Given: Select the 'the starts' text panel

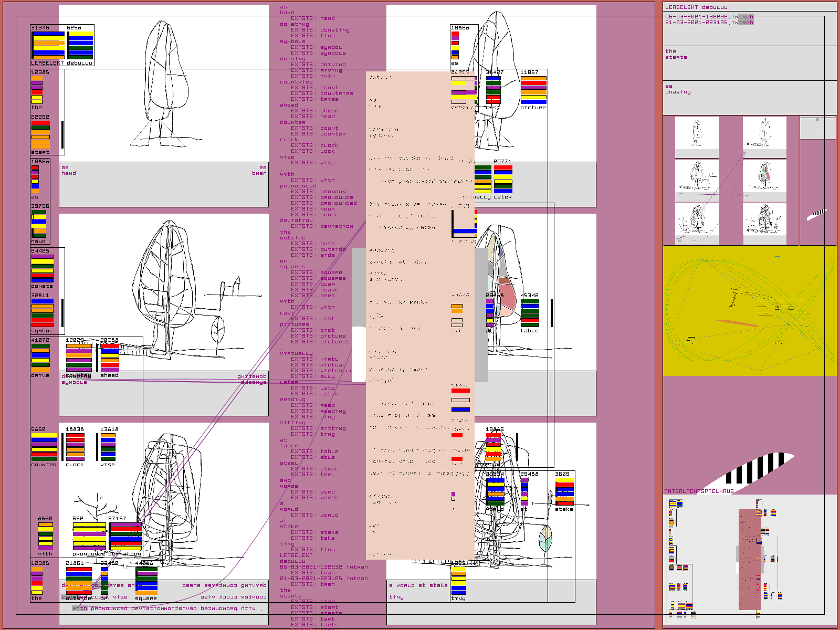Looking at the screenshot, I should 749,63.
